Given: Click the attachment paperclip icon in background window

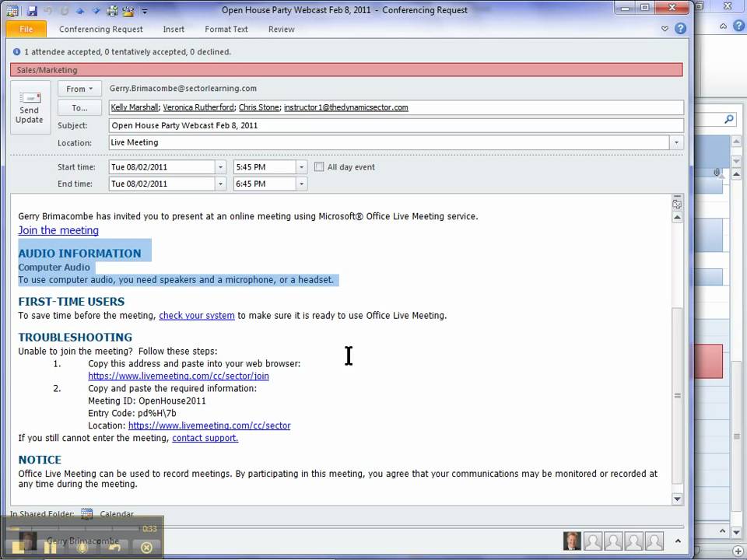Looking at the screenshot, I should click(x=717, y=173).
